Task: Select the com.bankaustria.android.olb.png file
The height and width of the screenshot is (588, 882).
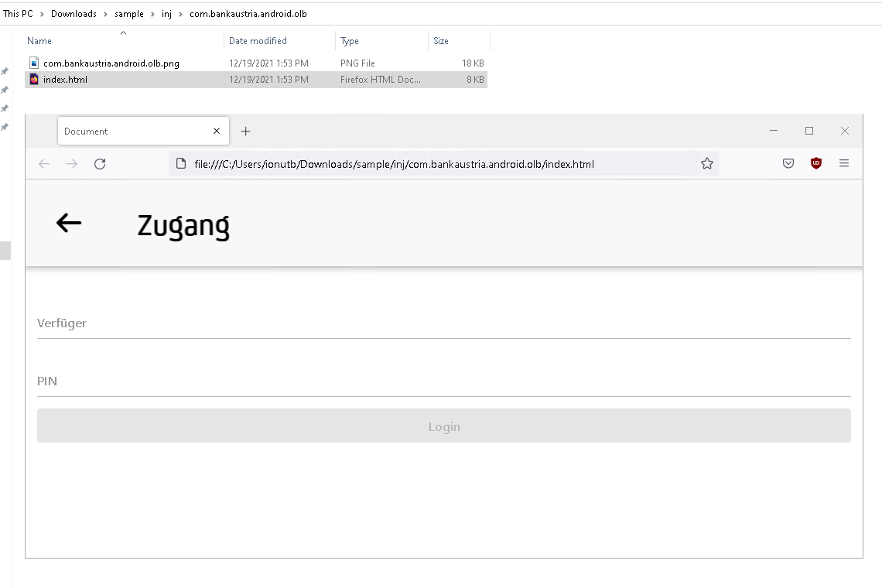Action: pyautogui.click(x=111, y=63)
